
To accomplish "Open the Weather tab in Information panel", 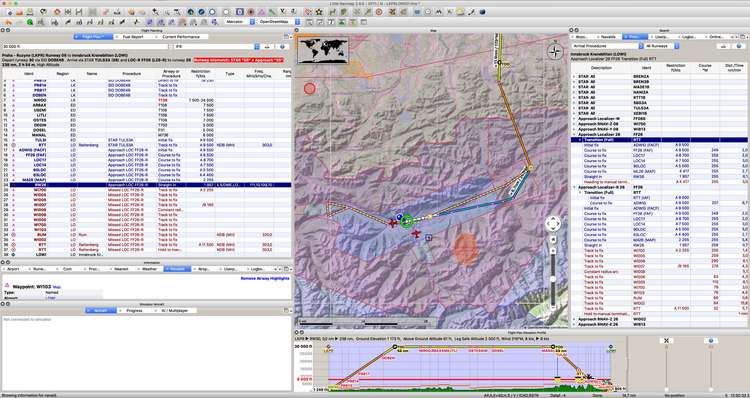I will [x=149, y=269].
